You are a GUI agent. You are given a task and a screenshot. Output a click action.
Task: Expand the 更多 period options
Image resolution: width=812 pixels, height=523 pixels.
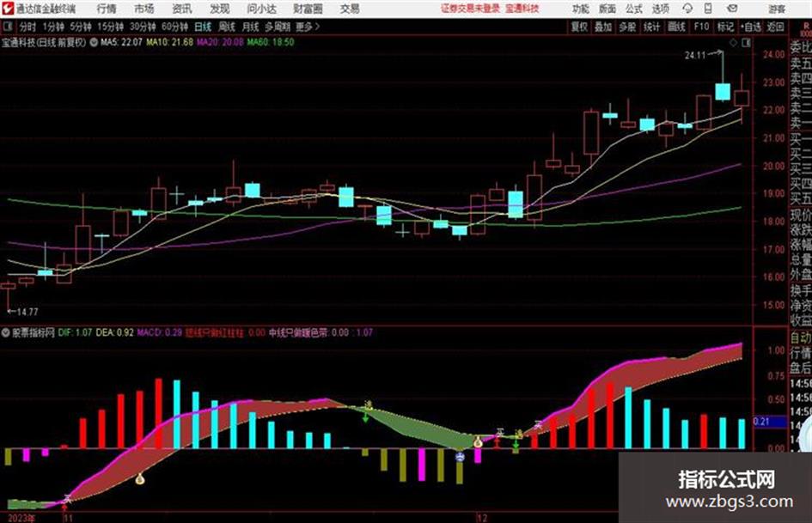308,27
